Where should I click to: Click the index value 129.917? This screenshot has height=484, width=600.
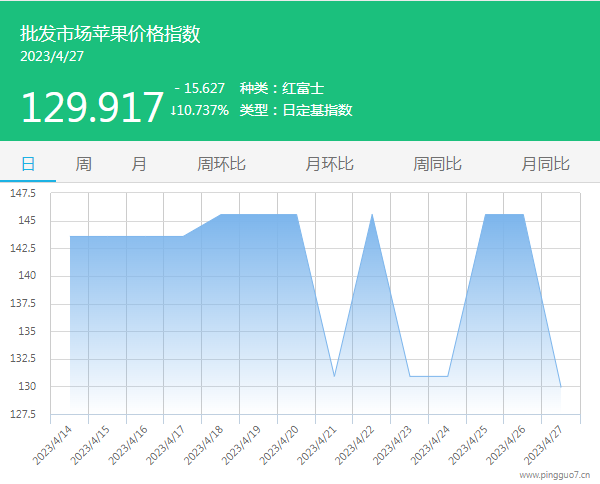click(92, 108)
